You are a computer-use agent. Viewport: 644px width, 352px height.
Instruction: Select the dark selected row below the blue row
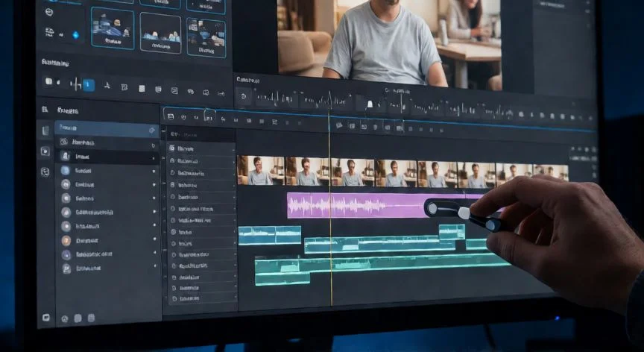coord(107,157)
